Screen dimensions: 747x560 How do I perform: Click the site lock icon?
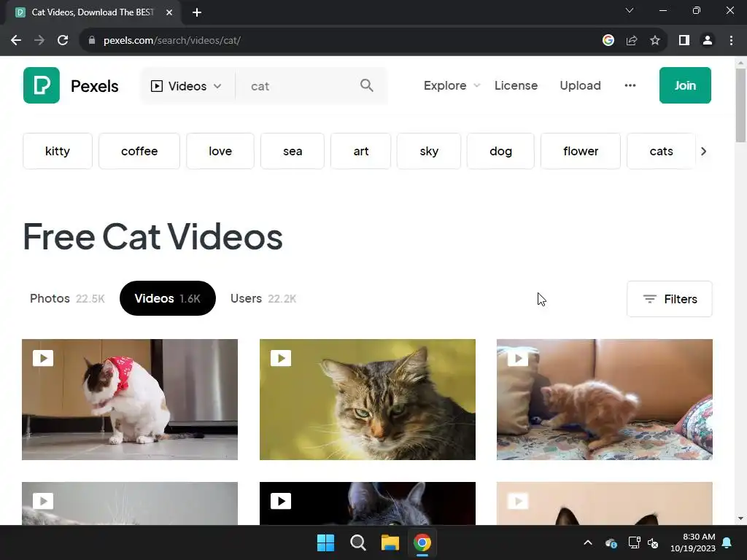point(92,41)
